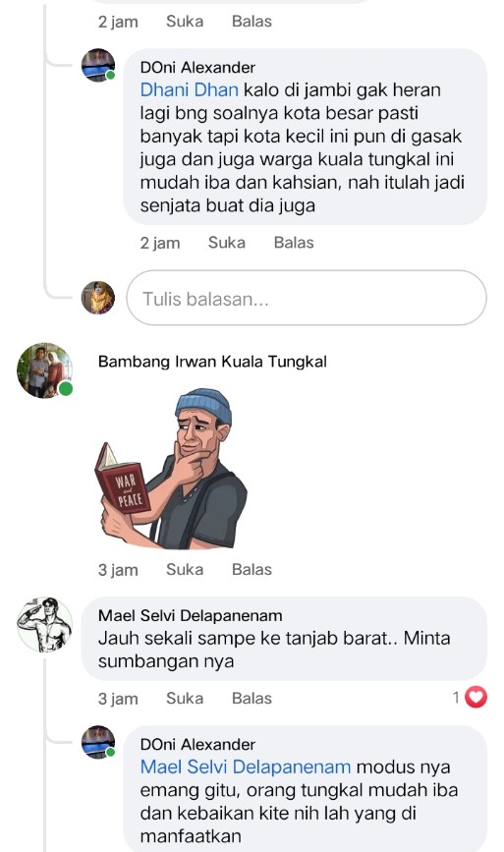Screen dimensions: 504x852
Task: Click inside the 'Tulis balasan...' reply field
Action: [x=307, y=298]
